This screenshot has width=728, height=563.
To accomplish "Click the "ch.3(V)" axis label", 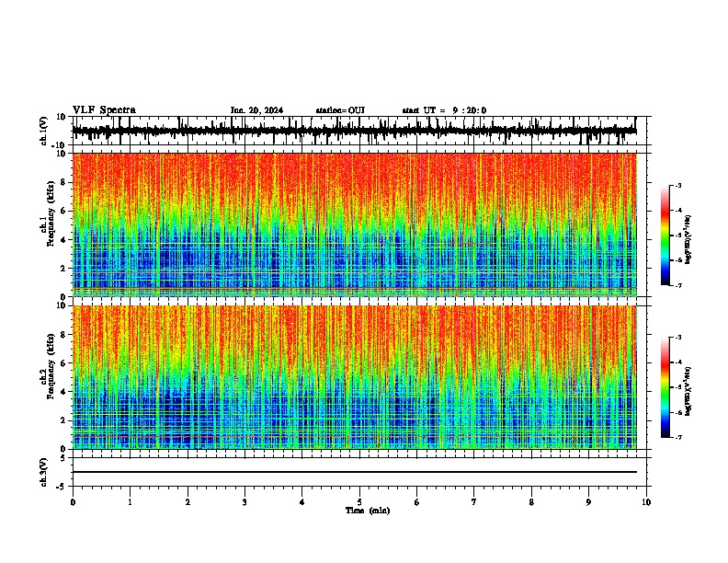I will (x=44, y=472).
